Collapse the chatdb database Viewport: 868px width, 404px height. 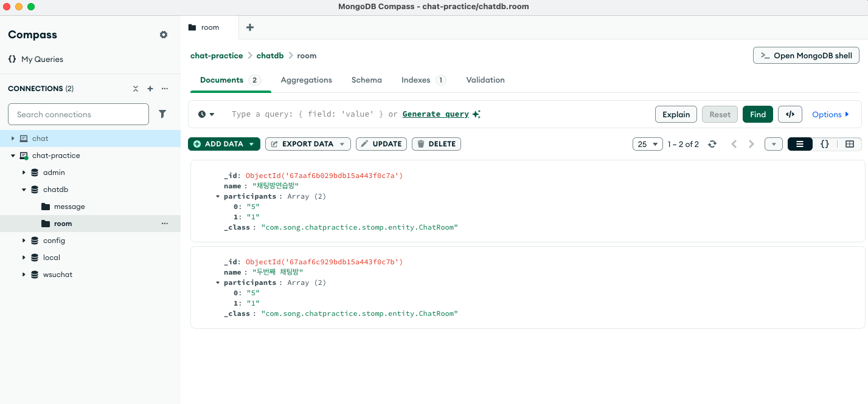pos(24,190)
